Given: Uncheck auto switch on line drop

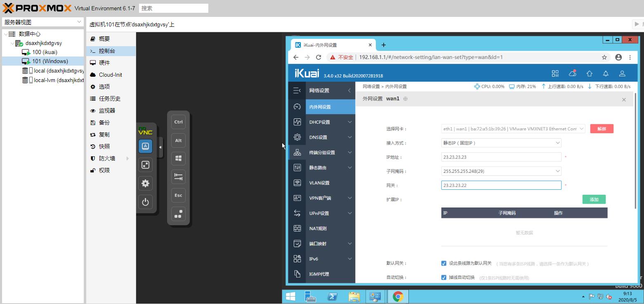Looking at the screenshot, I should click(x=444, y=278).
